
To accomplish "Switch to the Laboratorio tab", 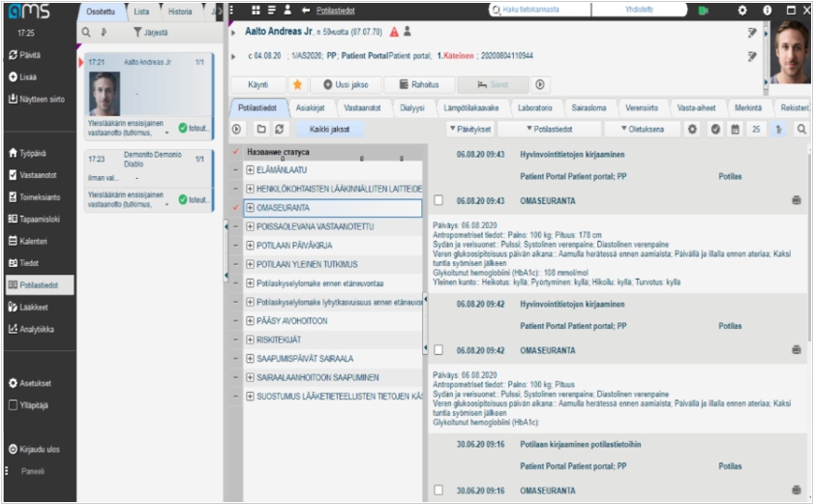I will tap(534, 107).
